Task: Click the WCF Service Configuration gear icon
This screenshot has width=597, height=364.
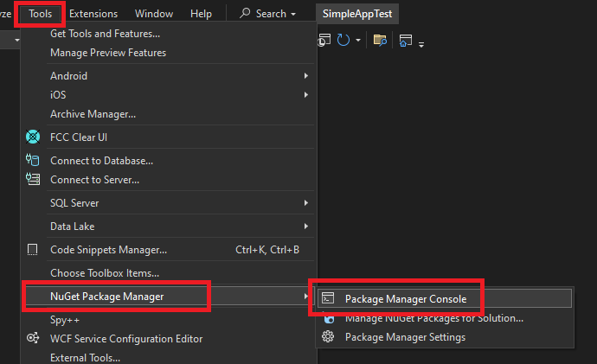Action: point(33,339)
